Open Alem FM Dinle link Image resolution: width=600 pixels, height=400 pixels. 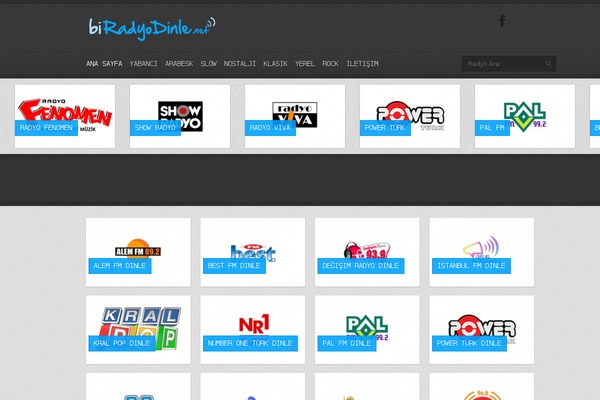click(x=120, y=266)
